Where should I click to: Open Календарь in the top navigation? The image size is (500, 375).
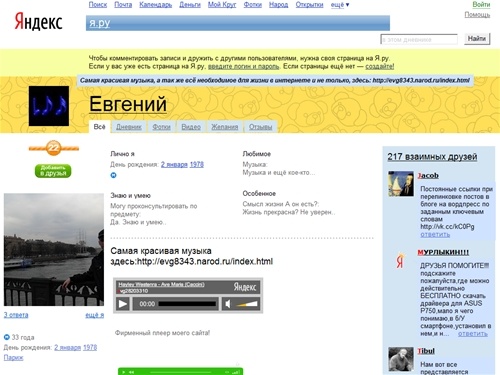(x=156, y=5)
